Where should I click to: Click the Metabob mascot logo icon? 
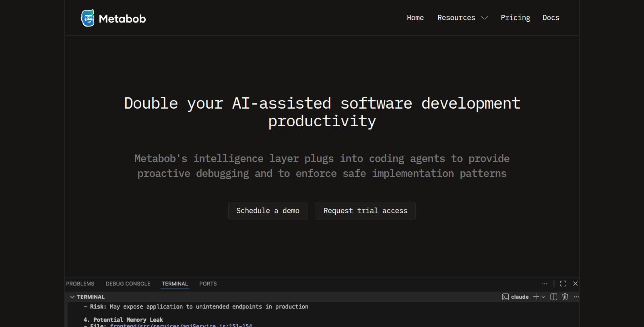(88, 18)
